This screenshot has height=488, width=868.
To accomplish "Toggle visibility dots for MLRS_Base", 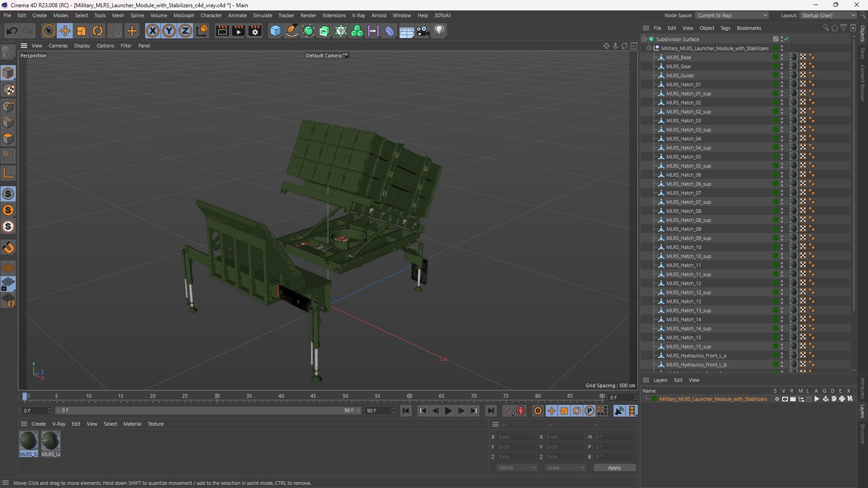I will click(782, 57).
